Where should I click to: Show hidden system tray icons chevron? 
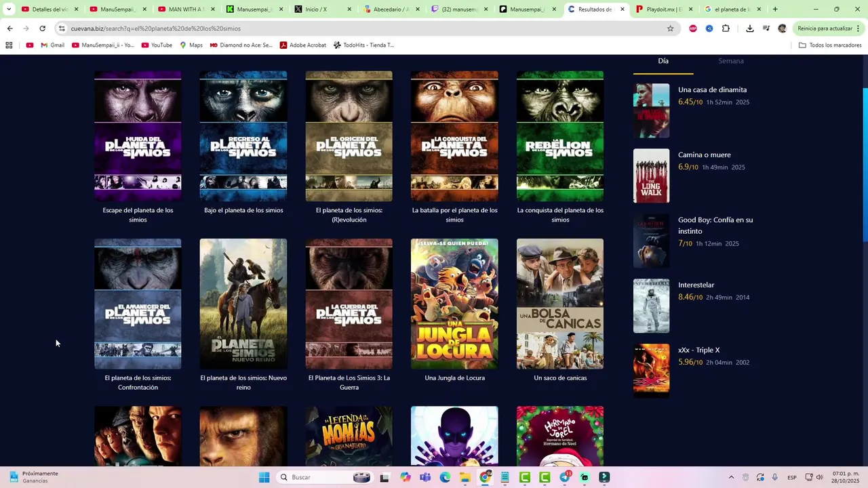coord(731,477)
